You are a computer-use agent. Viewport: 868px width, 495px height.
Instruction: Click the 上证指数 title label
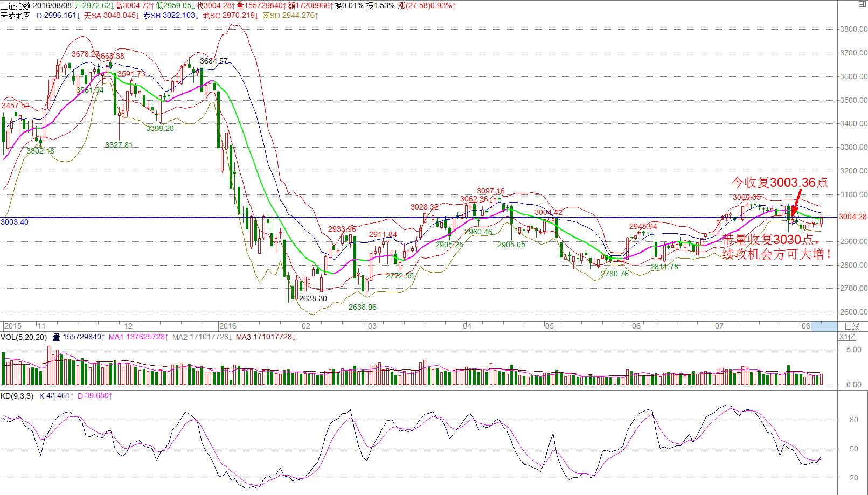pyautogui.click(x=16, y=5)
